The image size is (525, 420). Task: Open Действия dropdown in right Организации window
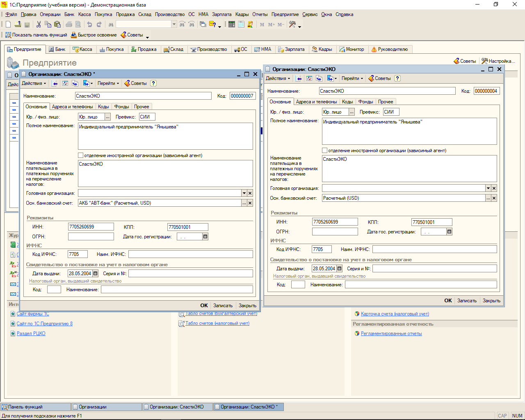[278, 78]
